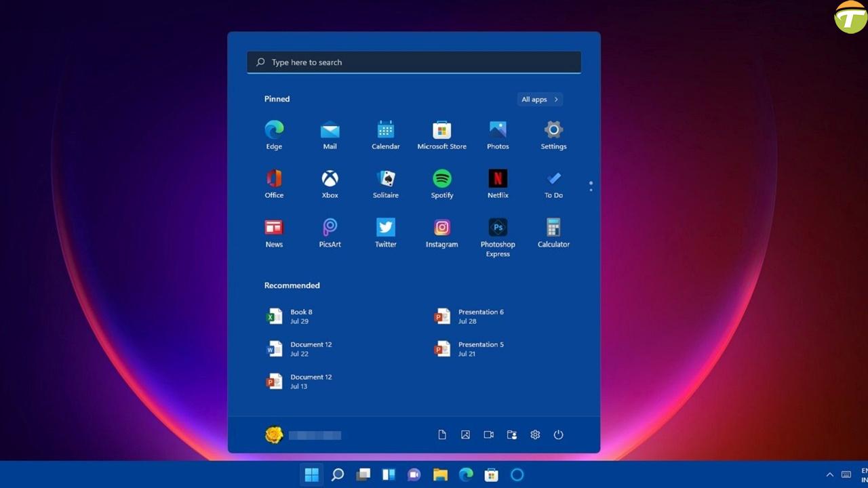Launch the Photos app
Image resolution: width=868 pixels, height=488 pixels.
point(498,135)
